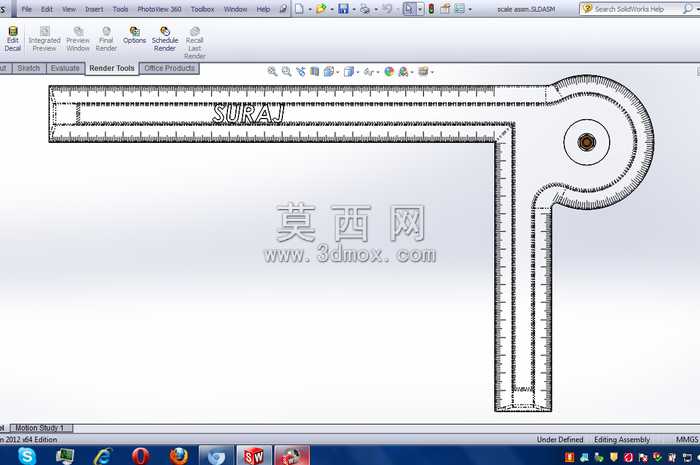Open the Tools menu
700x465 pixels.
(x=120, y=9)
